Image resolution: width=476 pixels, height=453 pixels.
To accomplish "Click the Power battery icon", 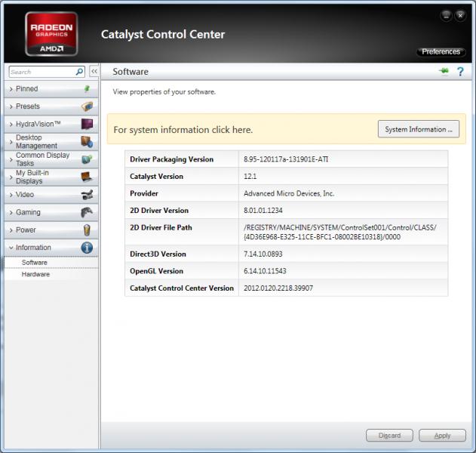I will pyautogui.click(x=87, y=230).
